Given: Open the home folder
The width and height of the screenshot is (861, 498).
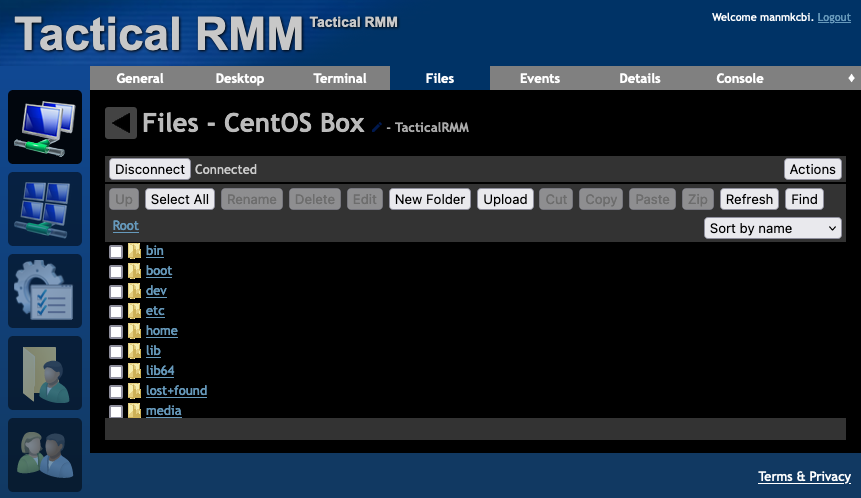Looking at the screenshot, I should (161, 331).
